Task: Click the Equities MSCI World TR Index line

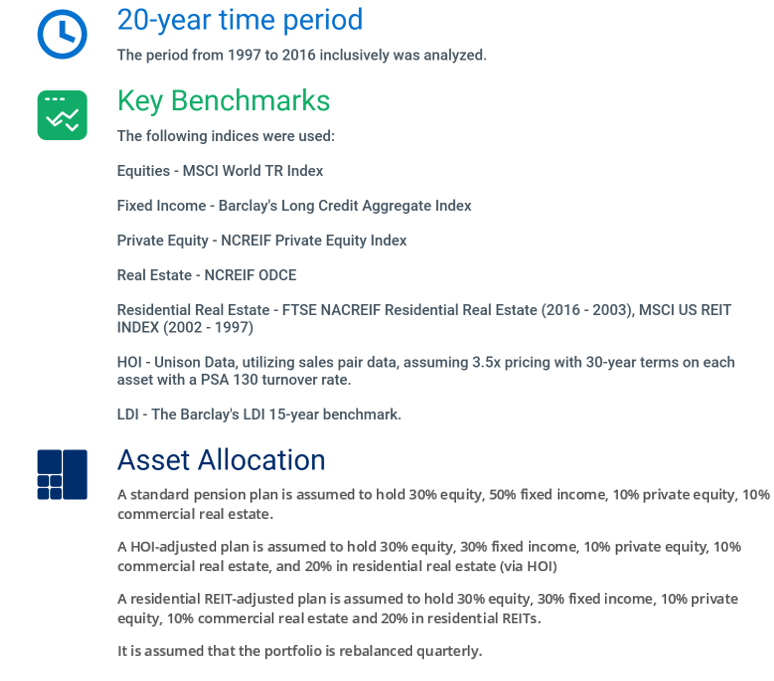Action: point(220,171)
